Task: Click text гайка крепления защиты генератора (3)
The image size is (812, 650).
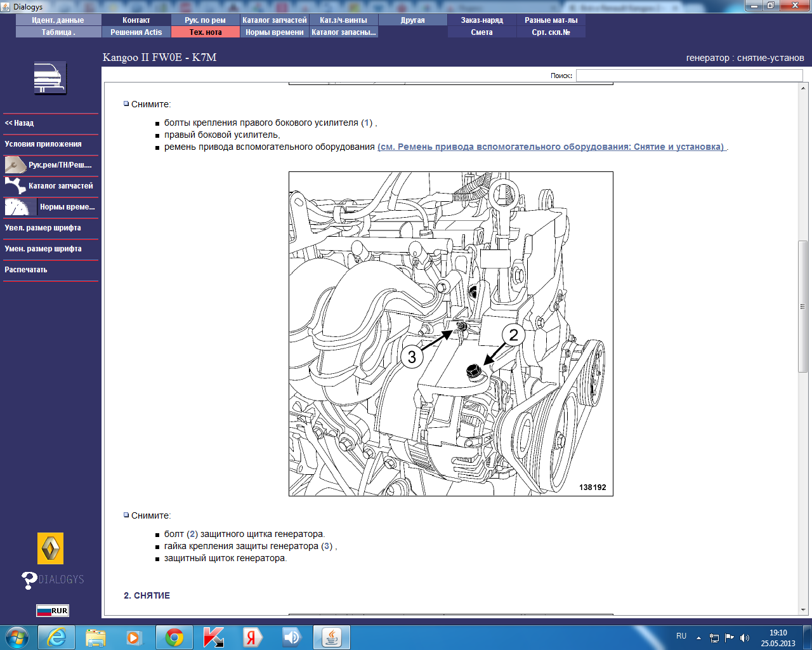Action: [x=249, y=546]
